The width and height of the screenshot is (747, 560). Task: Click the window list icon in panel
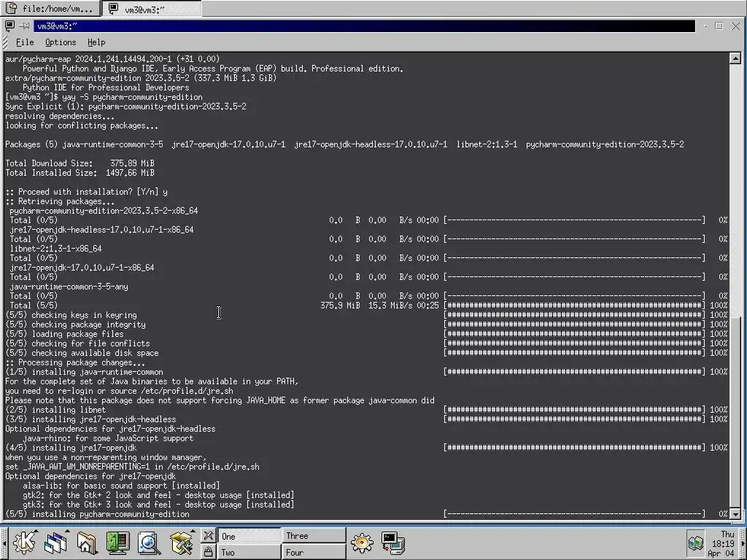[x=56, y=543]
